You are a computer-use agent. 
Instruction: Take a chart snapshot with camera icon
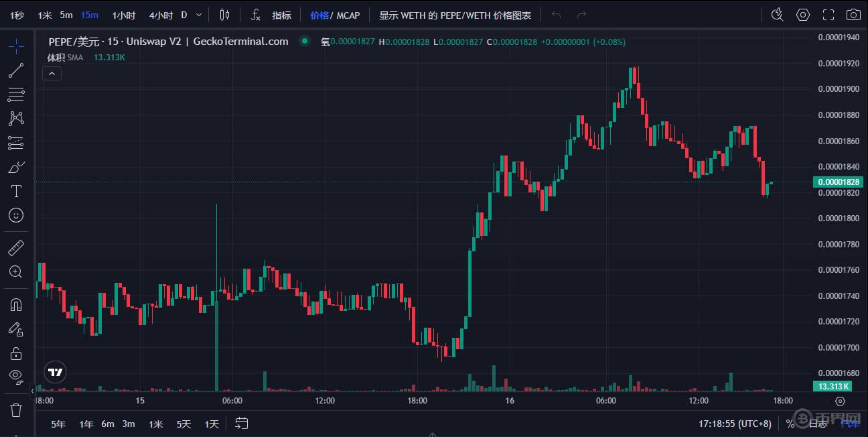tap(853, 15)
